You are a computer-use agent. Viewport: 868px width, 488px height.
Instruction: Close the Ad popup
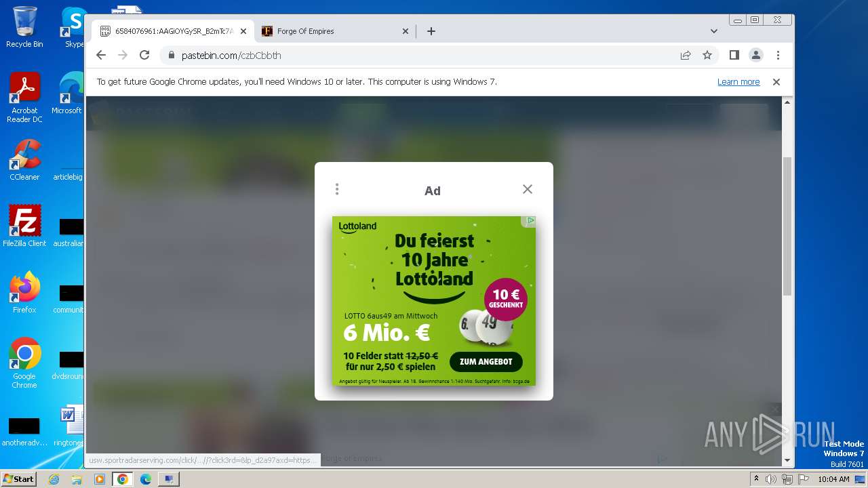point(528,189)
